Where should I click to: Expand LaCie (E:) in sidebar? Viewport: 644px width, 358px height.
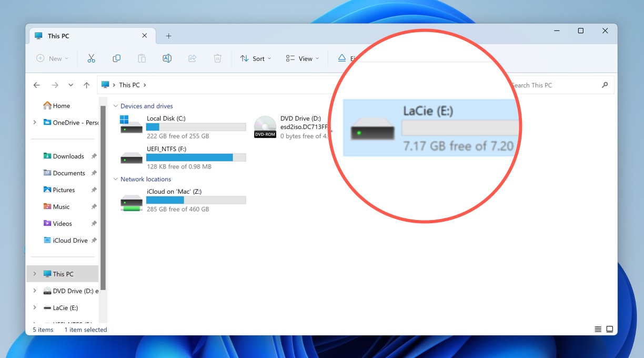click(35, 307)
